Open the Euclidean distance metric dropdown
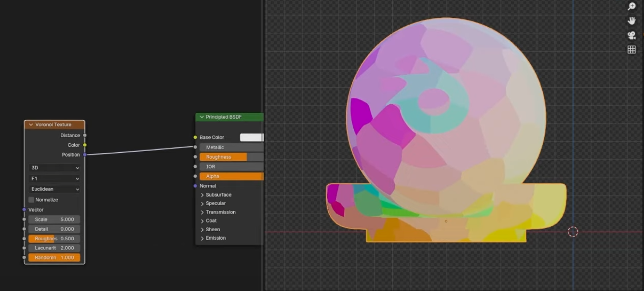The image size is (644, 291). (x=54, y=189)
